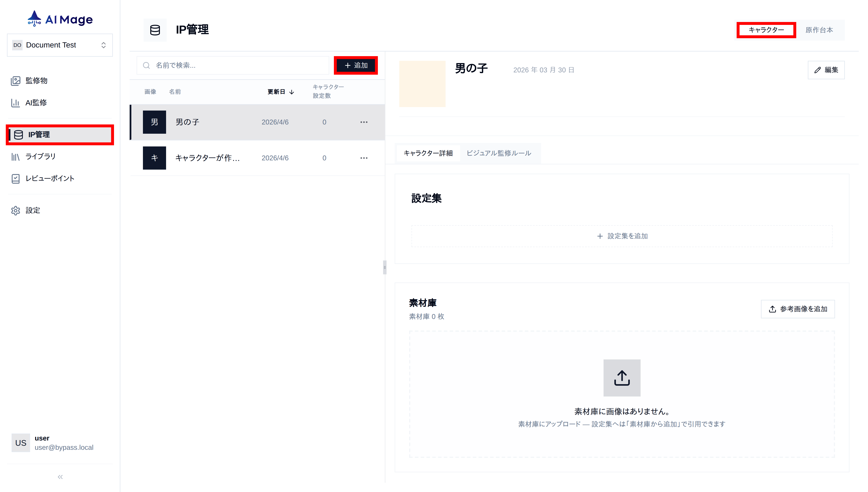The image size is (868, 492).
Task: Click the 設定 gear icon
Action: (x=16, y=211)
